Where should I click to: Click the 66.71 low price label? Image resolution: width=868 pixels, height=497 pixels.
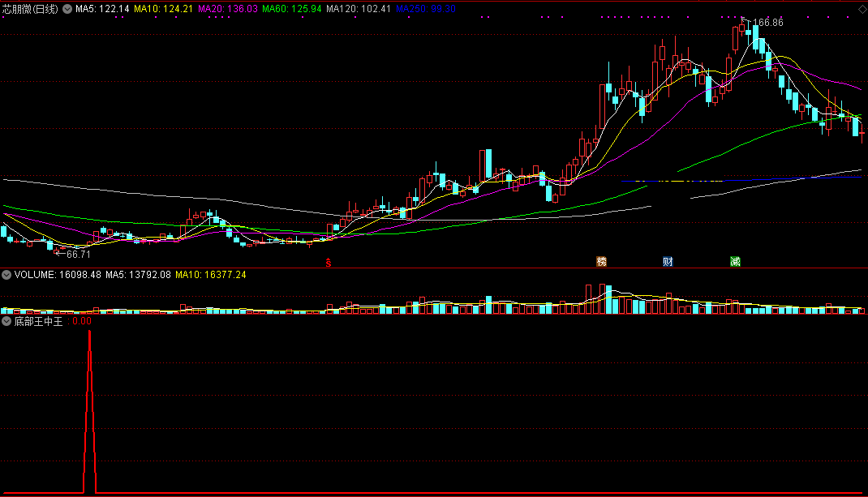[78, 255]
